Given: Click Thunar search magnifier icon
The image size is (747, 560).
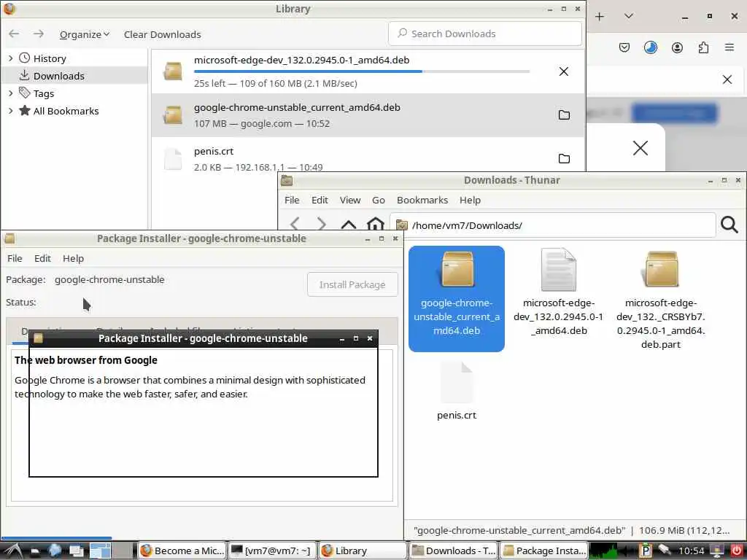Looking at the screenshot, I should (729, 225).
